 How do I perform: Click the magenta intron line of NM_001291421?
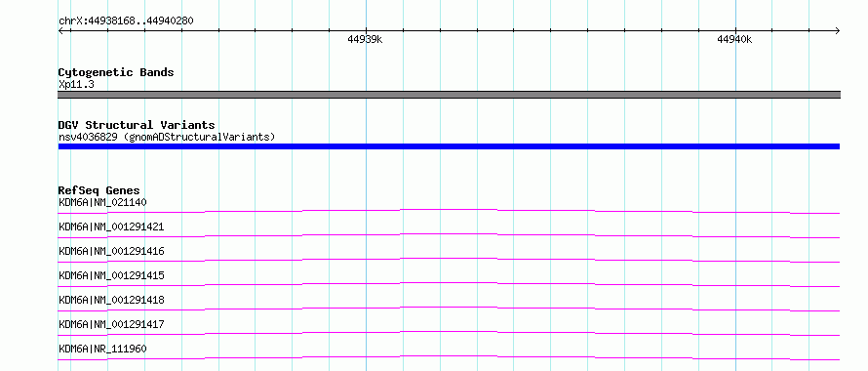[x=449, y=234]
